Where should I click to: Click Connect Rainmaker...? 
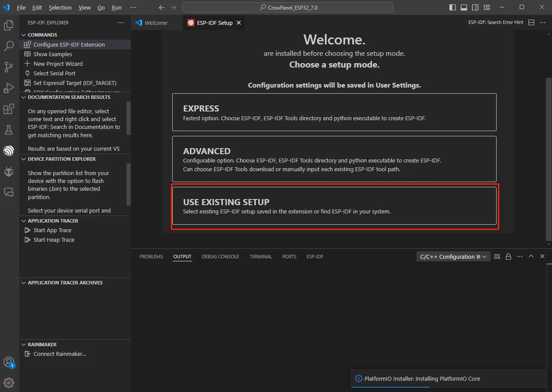click(x=75, y=354)
